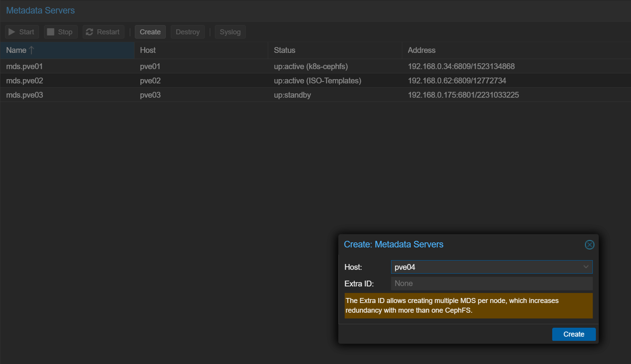This screenshot has width=631, height=364.
Task: Sort by Address column header
Action: pos(516,50)
